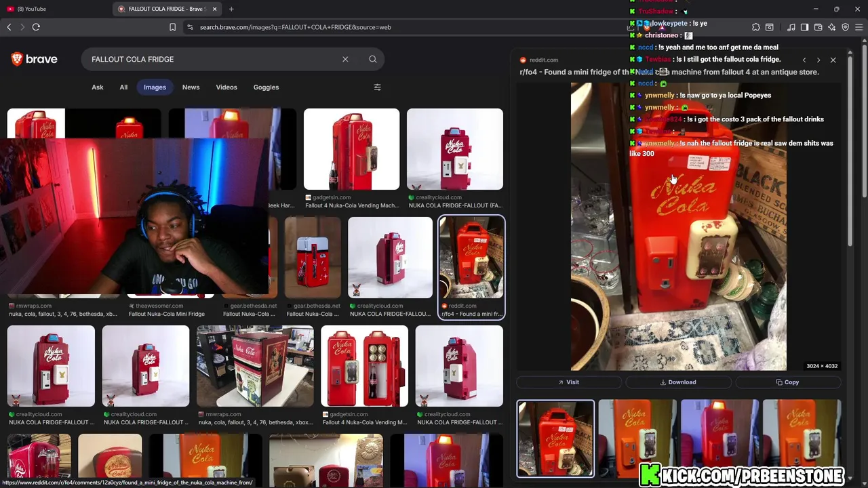This screenshot has height=488, width=868.
Task: Click 'r/fo4 - Found a mini fr...' result caption
Action: (471, 314)
